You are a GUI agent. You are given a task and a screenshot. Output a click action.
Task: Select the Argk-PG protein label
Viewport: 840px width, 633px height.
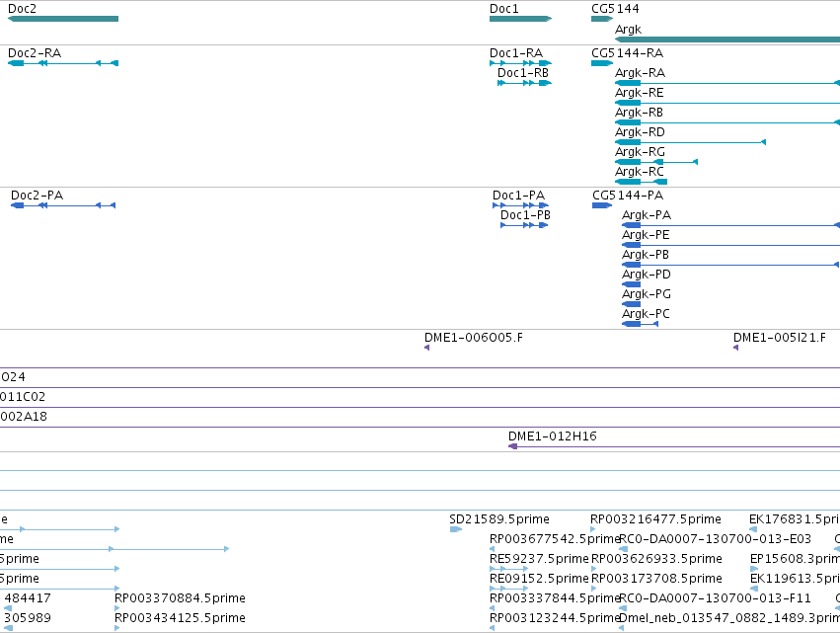click(x=647, y=294)
